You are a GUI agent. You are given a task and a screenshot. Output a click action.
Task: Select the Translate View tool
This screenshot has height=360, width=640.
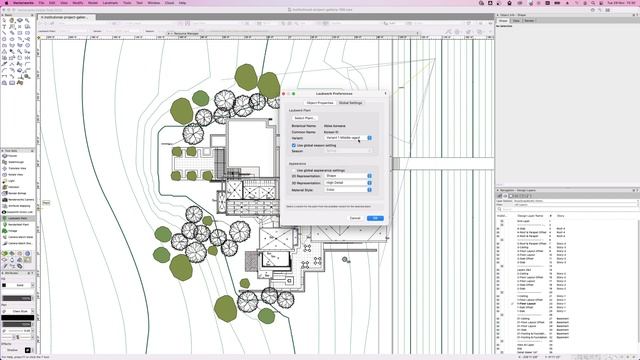click(17, 168)
